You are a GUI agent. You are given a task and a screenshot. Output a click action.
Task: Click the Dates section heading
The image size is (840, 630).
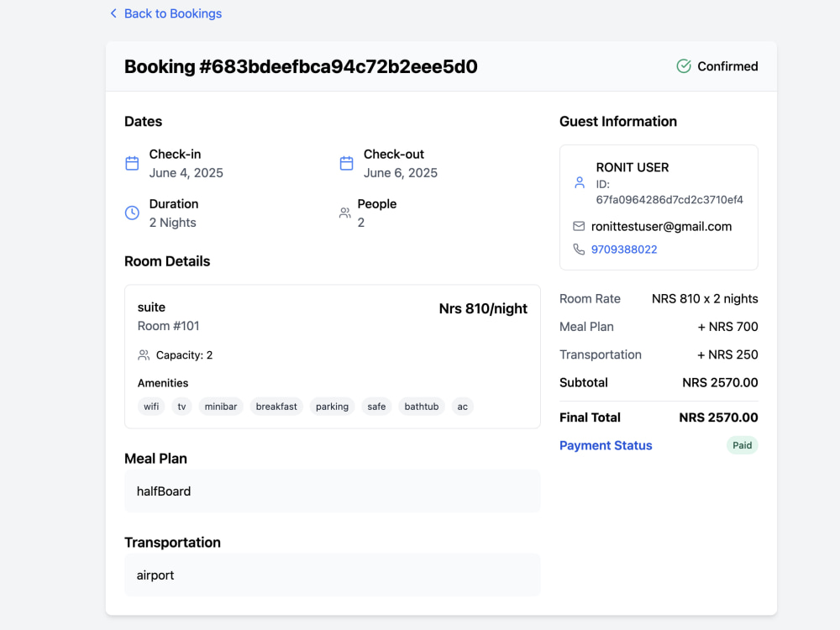143,122
